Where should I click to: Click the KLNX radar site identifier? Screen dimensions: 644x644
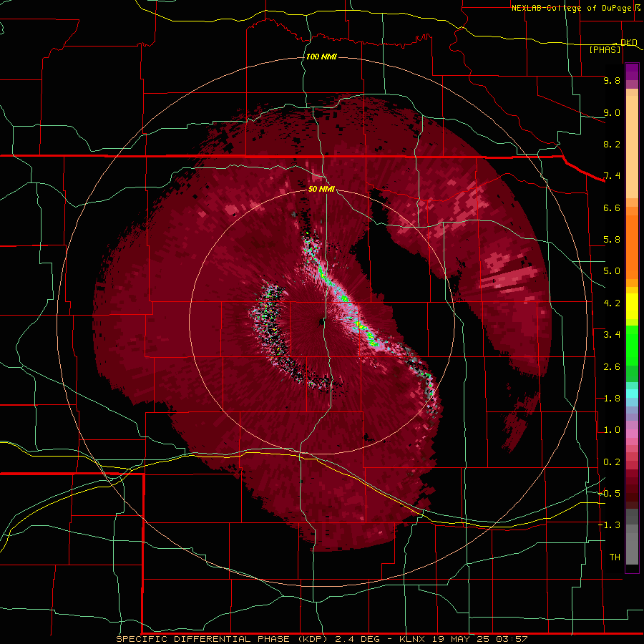412,639
